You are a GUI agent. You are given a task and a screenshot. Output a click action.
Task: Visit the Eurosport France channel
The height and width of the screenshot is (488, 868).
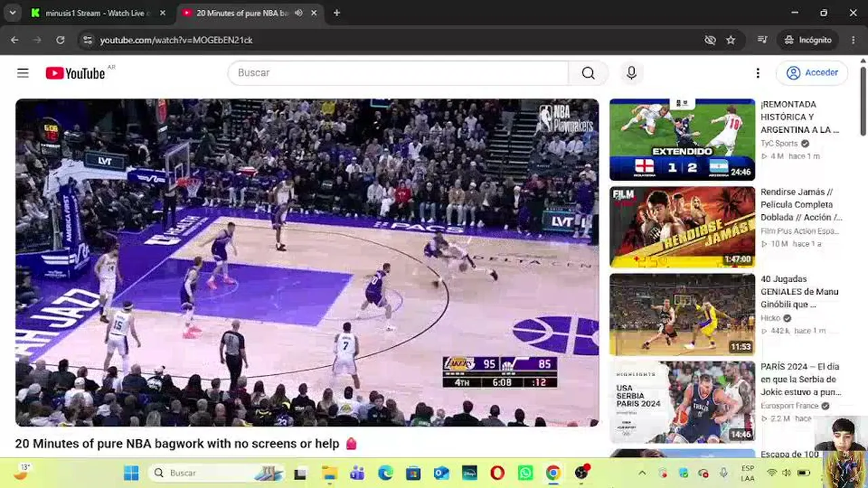[789, 406]
